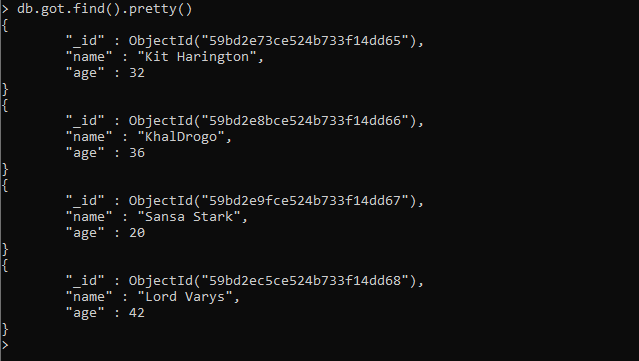Click the age value 36
Viewport: 639px width, 361px height.
click(137, 153)
